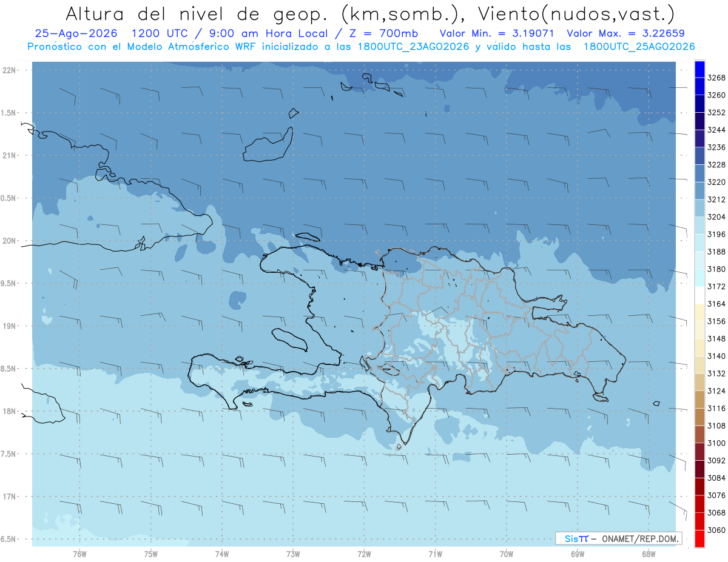
Task: Click the legend value '3236'
Action: (716, 147)
